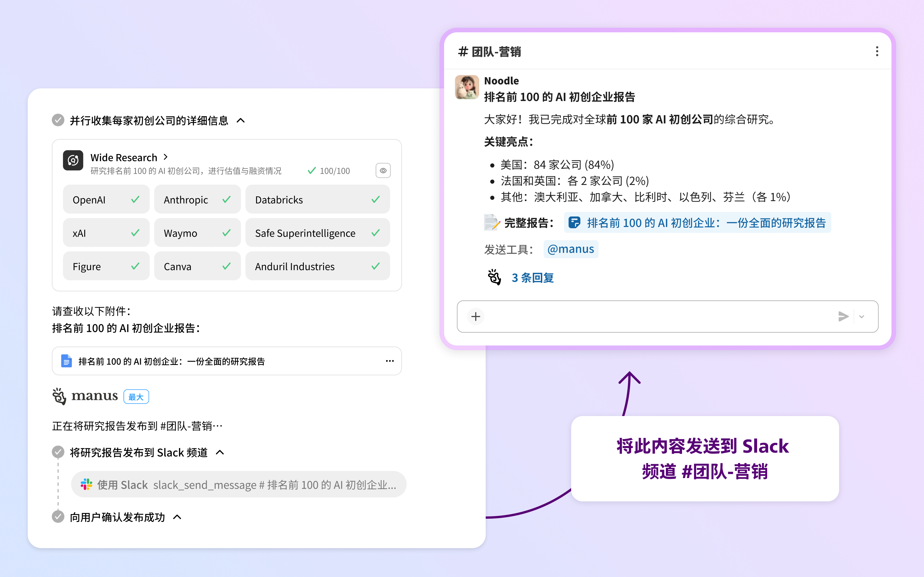
Task: Click Noodle's avatar picture
Action: (467, 87)
